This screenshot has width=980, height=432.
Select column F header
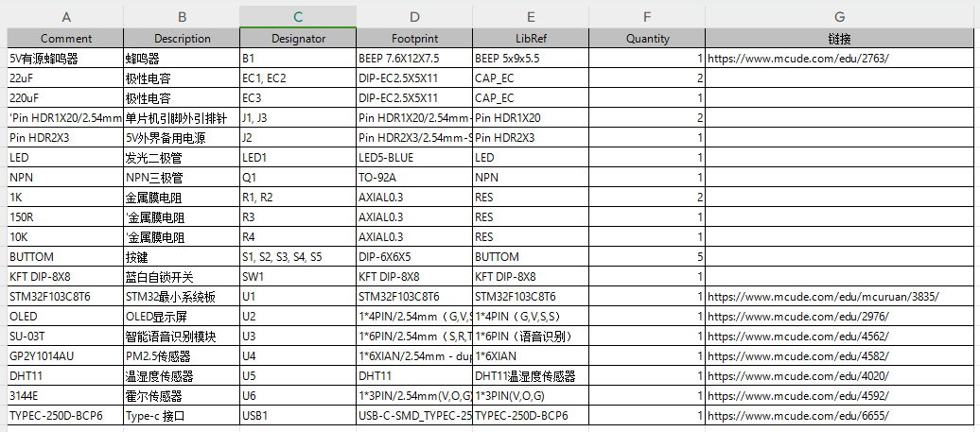click(x=647, y=17)
